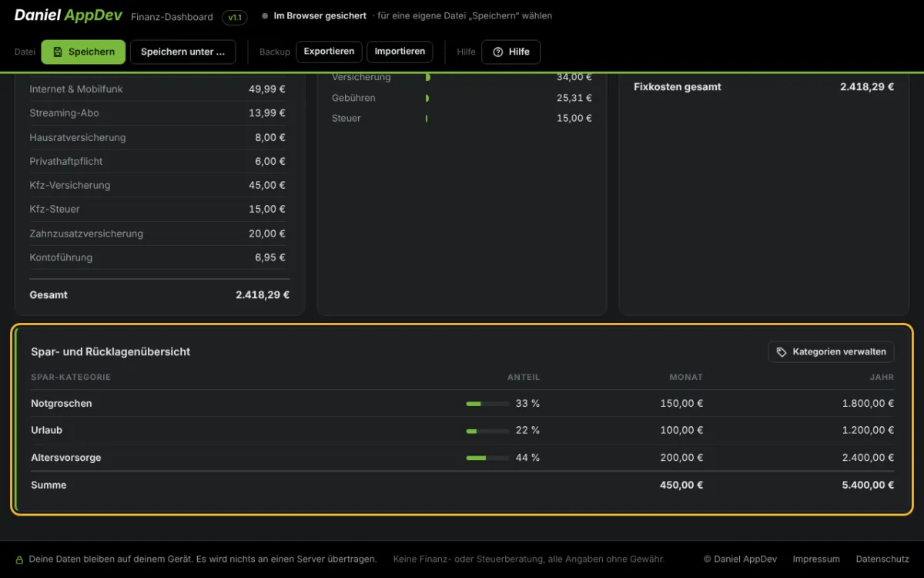This screenshot has width=924, height=578.
Task: Click the Kfz-Versicherung row
Action: [x=159, y=185]
